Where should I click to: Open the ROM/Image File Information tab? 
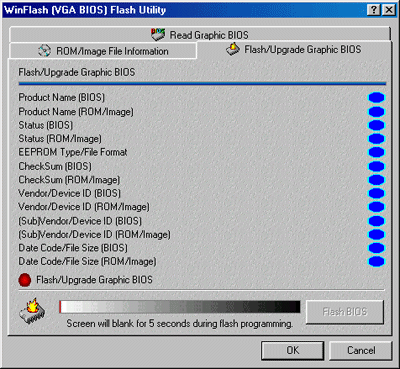(x=103, y=51)
